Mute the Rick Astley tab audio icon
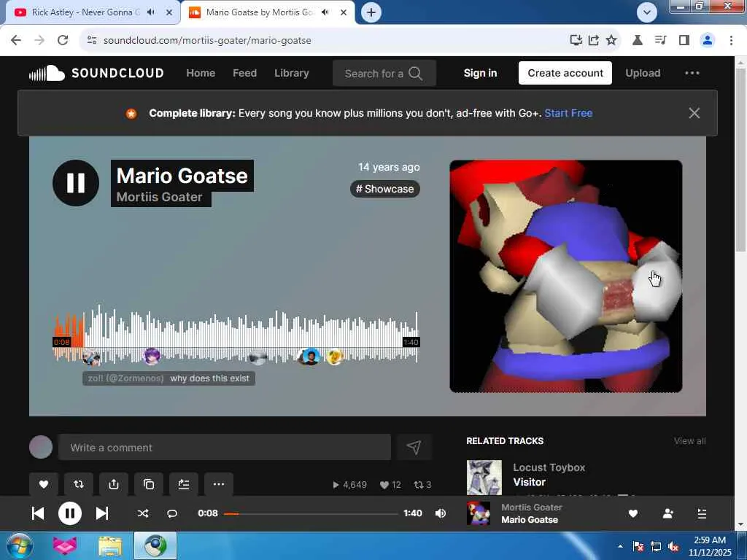Image resolution: width=747 pixels, height=560 pixels. click(x=152, y=12)
